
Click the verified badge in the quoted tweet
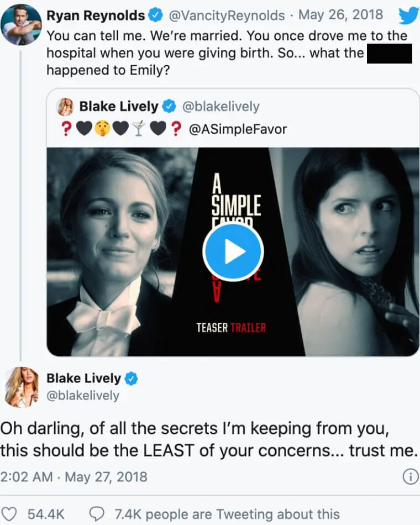coord(169,106)
